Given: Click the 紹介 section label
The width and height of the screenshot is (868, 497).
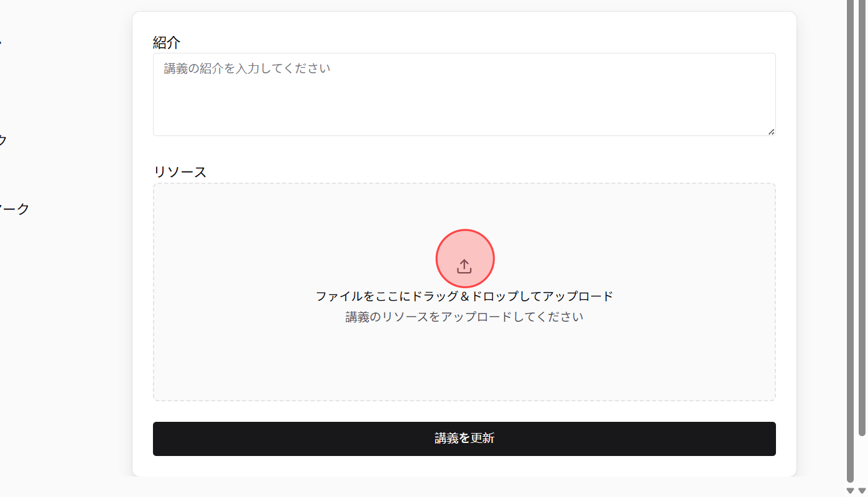Looking at the screenshot, I should [x=166, y=42].
